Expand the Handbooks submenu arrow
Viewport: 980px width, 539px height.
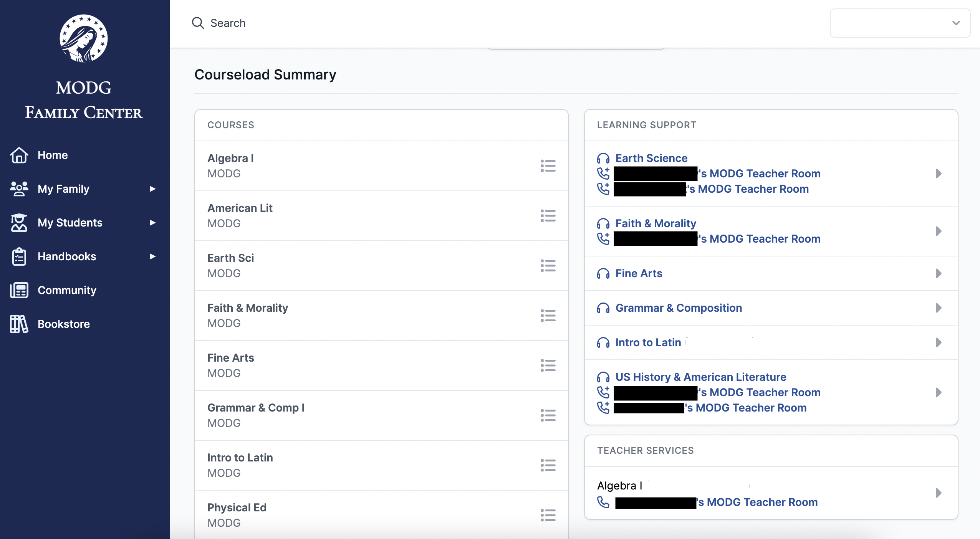pyautogui.click(x=152, y=256)
